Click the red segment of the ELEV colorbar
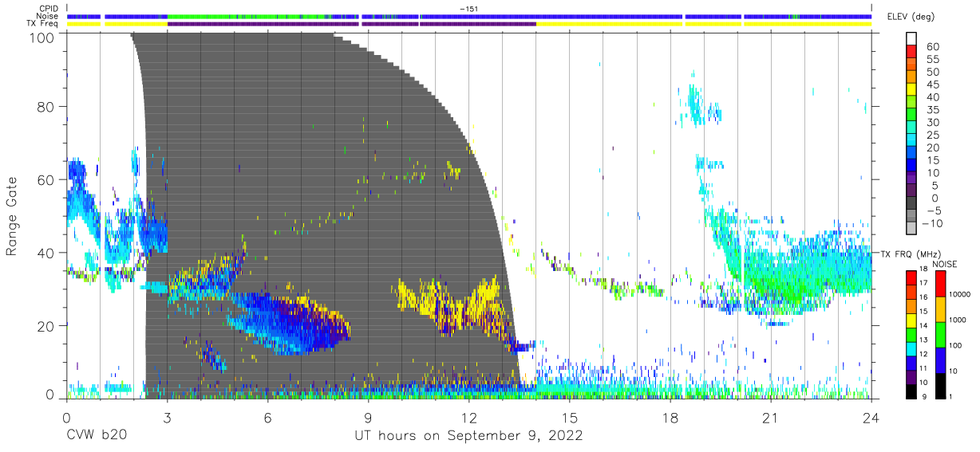Screen dimensions: 980x452 [911, 51]
